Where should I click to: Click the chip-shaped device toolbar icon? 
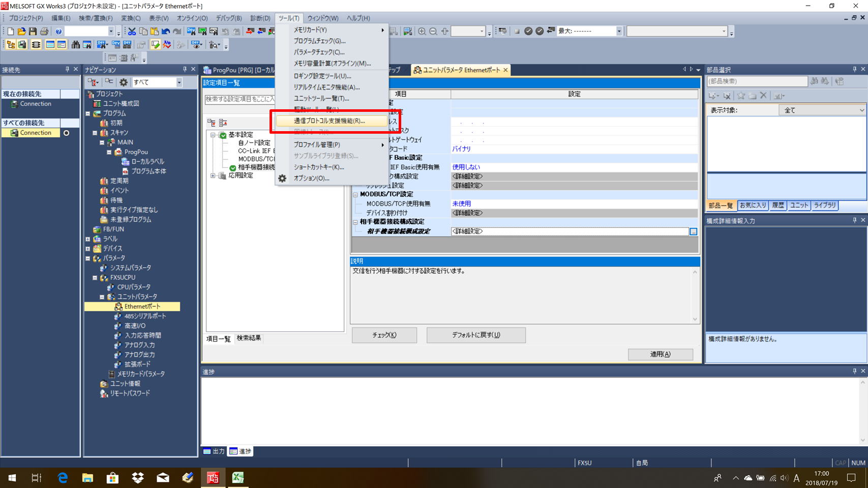coord(36,45)
